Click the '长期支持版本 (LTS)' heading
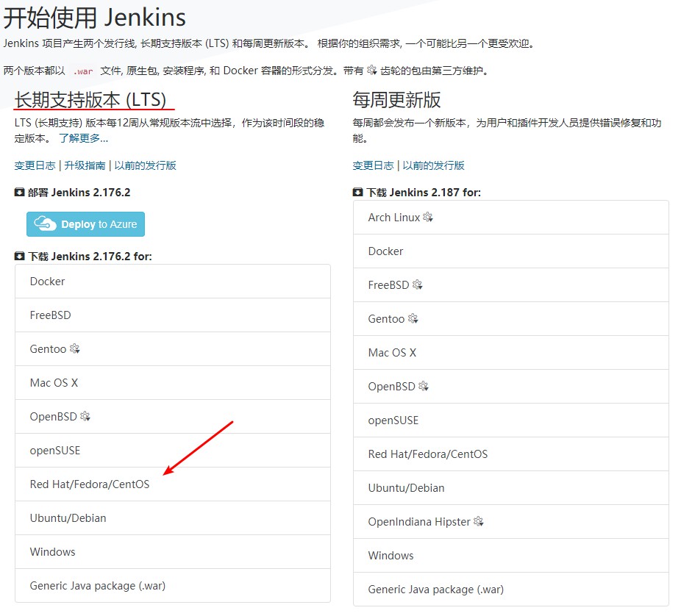The image size is (681, 616). click(x=90, y=100)
